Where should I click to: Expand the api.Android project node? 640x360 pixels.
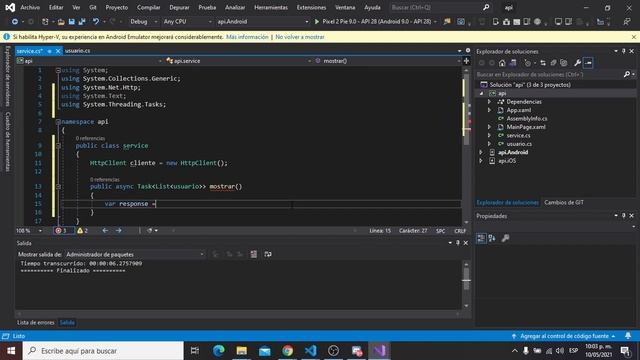pyautogui.click(x=481, y=152)
